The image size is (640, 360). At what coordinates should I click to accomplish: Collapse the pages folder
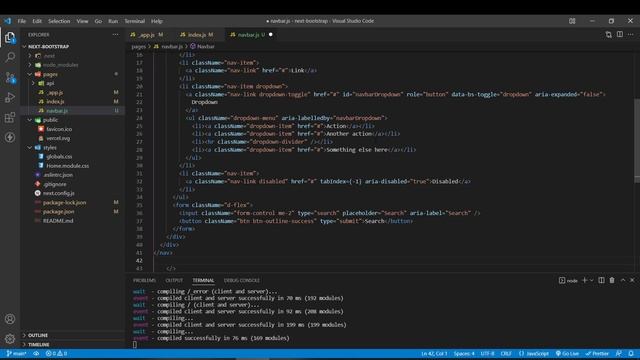(30, 74)
